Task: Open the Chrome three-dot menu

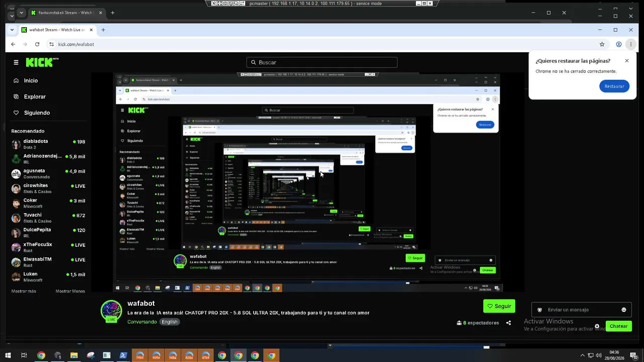Action: [x=630, y=44]
